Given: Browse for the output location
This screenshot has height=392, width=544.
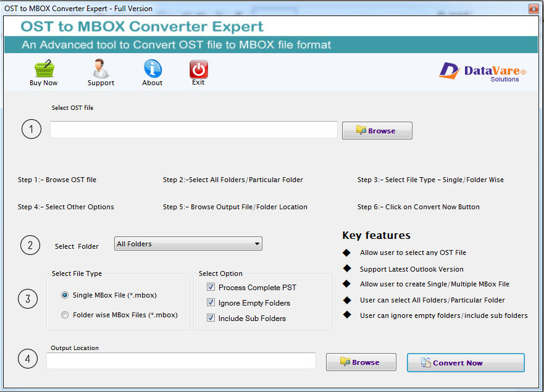Looking at the screenshot, I should [x=361, y=362].
